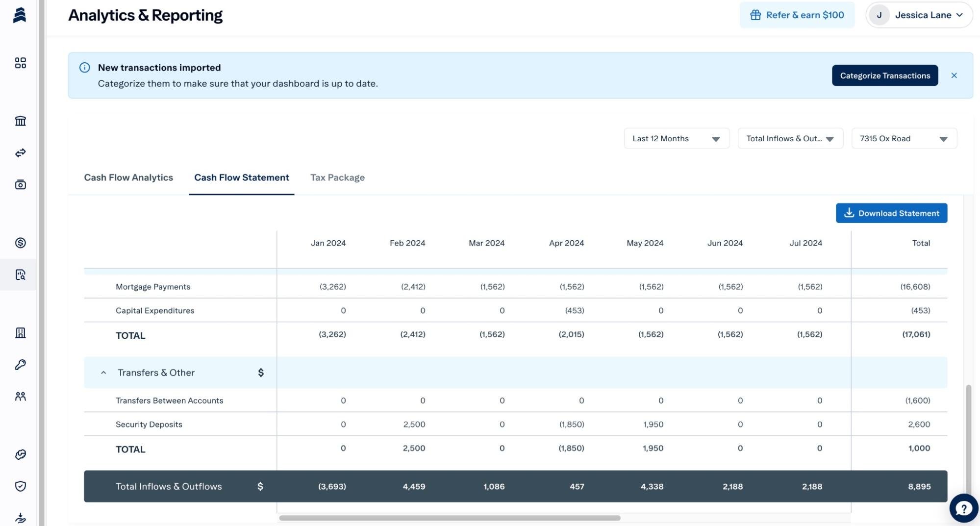Click the vertical scrollbar beside the table
The image size is (980, 526).
(968, 441)
